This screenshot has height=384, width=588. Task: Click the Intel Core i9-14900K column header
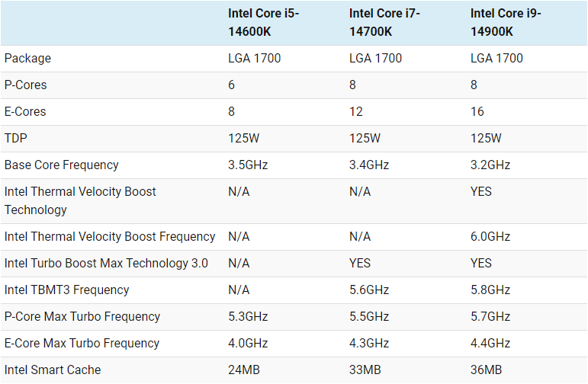click(506, 22)
